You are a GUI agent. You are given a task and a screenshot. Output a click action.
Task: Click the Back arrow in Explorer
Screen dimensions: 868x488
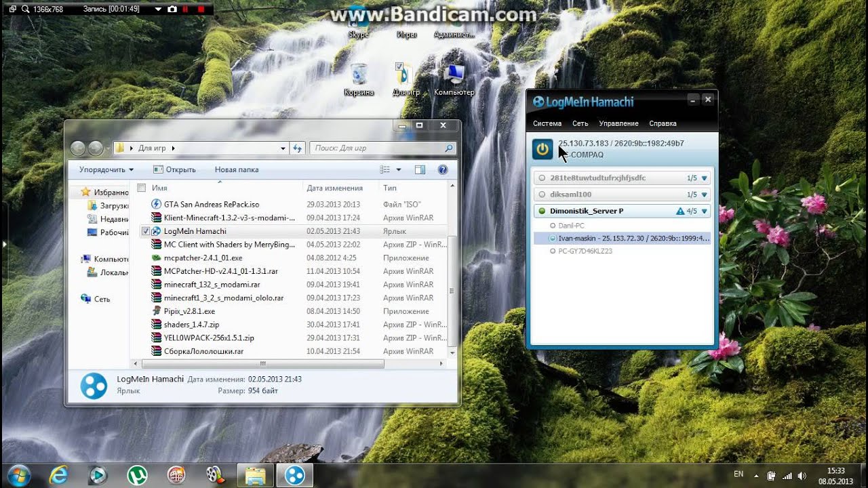pos(78,148)
